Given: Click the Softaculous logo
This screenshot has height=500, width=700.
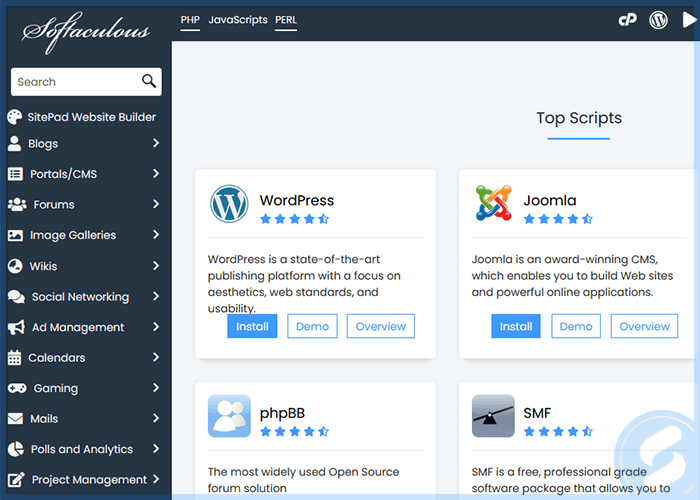Looking at the screenshot, I should click(86, 32).
